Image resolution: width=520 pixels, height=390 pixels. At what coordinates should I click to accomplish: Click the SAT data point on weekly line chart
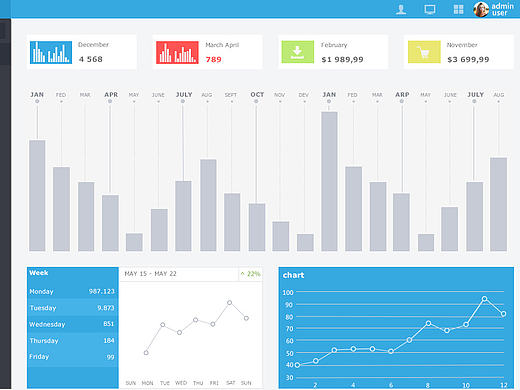tap(229, 303)
